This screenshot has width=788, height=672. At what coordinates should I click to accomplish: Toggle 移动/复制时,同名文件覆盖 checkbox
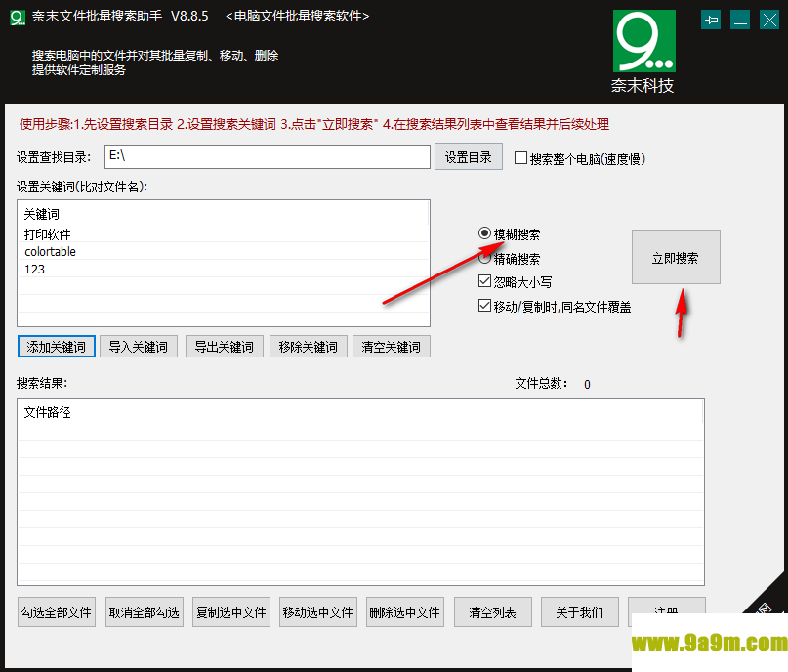point(484,306)
